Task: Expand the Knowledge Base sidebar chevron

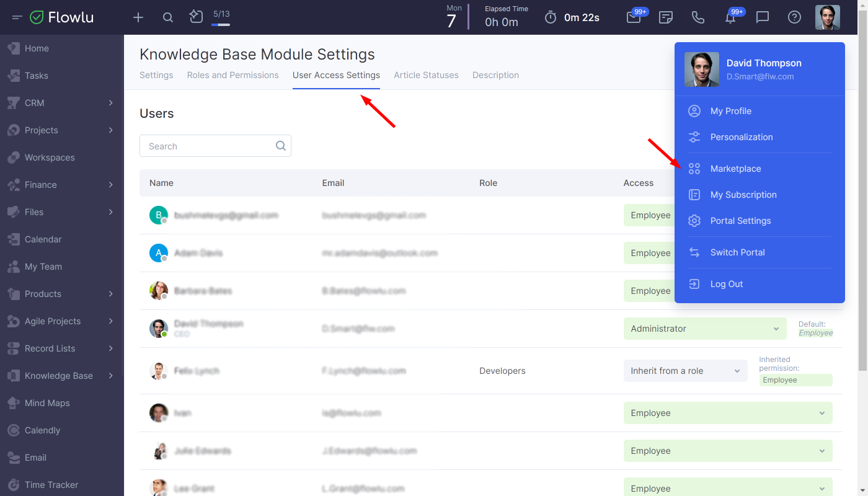Action: pyautogui.click(x=111, y=376)
